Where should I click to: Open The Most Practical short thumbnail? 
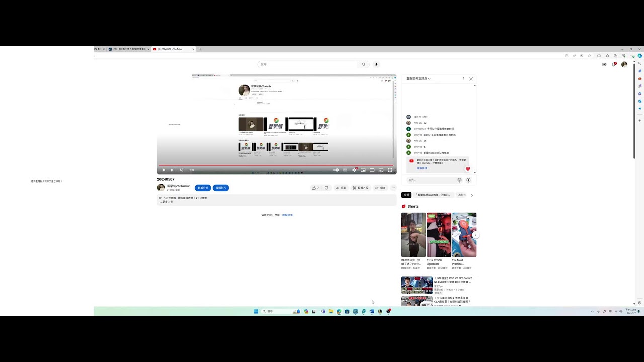[464, 235]
